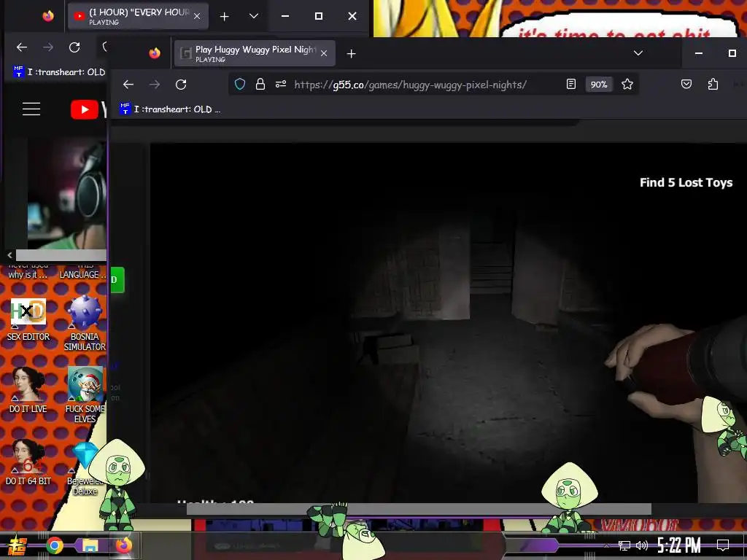Open FUCK SOME ELVES desktop shortcut
Image resolution: width=747 pixels, height=560 pixels.
[85, 395]
